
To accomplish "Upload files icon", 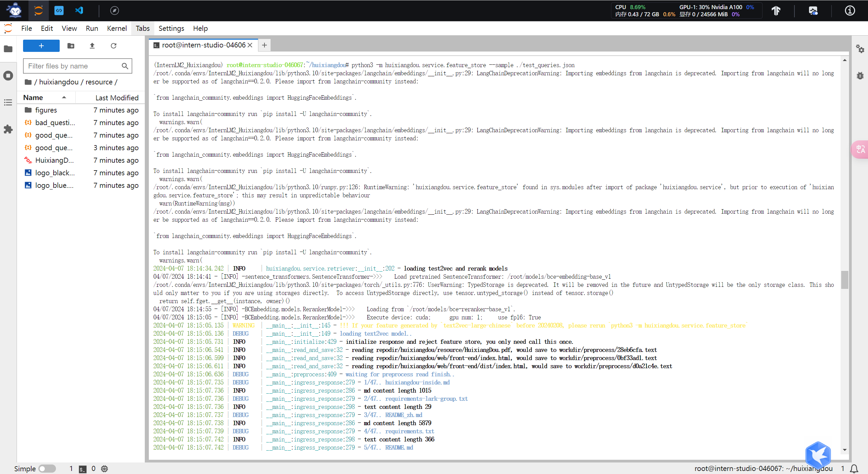I will click(92, 46).
